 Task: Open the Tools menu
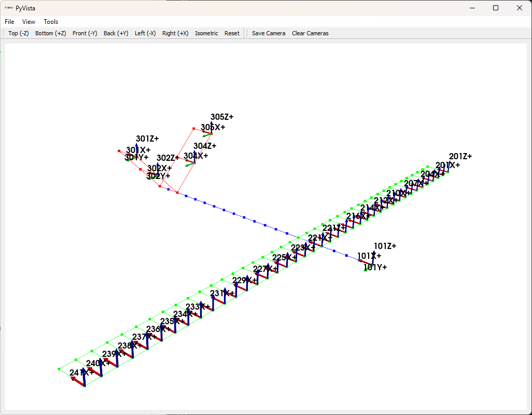51,22
